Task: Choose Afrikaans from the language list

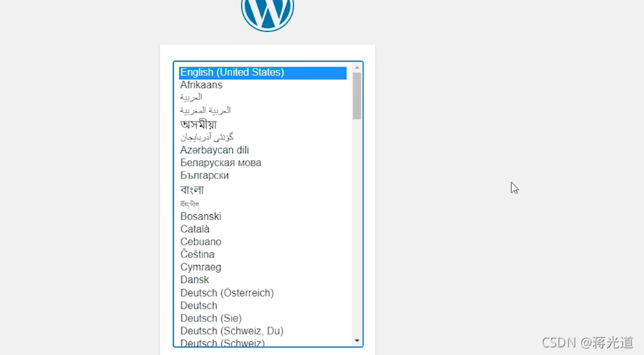Action: point(201,85)
